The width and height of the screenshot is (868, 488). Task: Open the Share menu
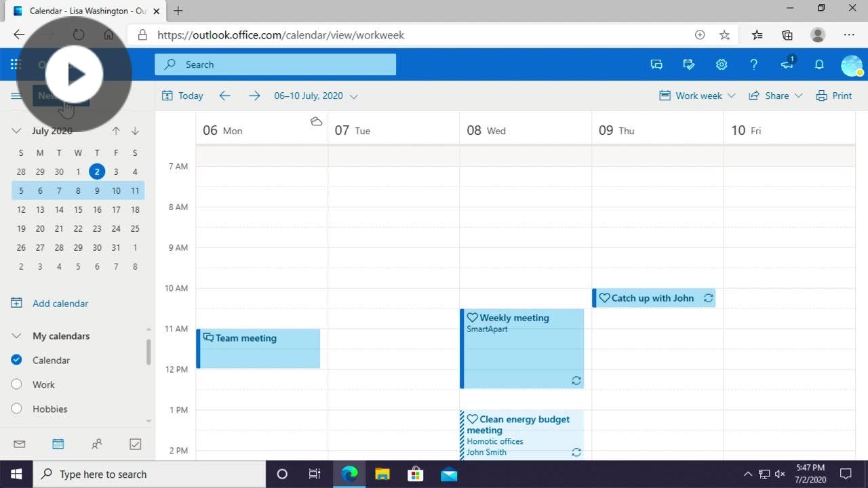pyautogui.click(x=775, y=96)
